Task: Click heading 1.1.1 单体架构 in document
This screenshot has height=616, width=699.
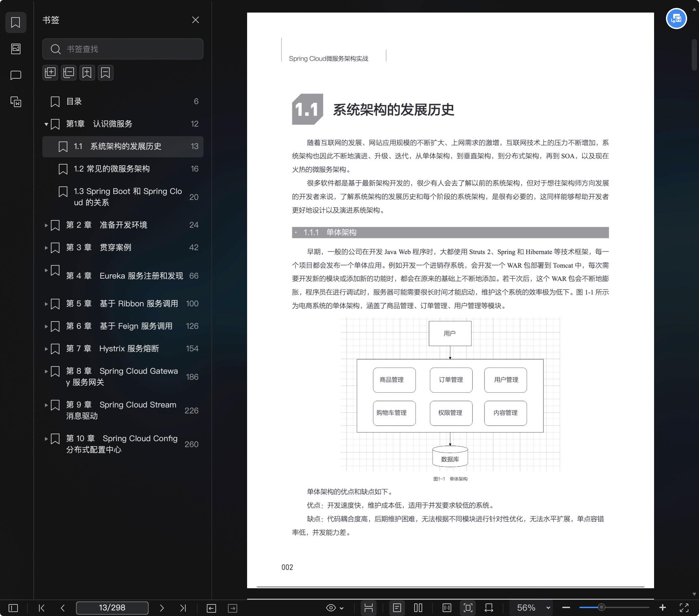Action: [329, 233]
